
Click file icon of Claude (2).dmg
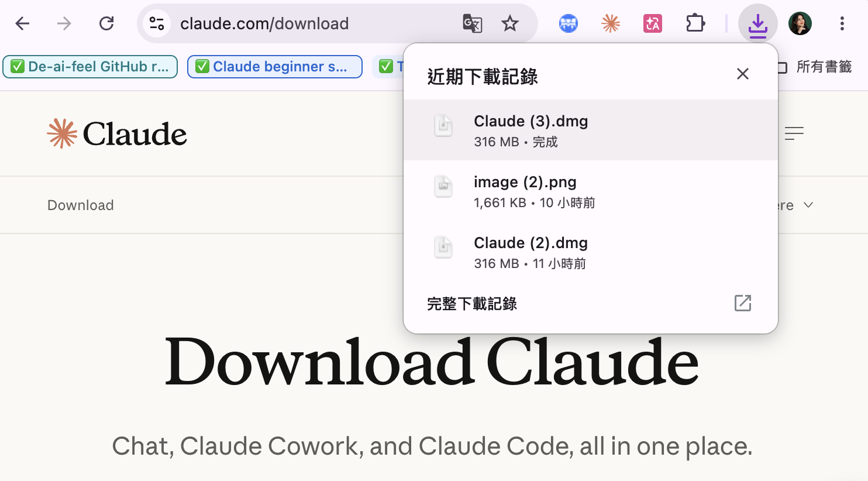pyautogui.click(x=443, y=247)
